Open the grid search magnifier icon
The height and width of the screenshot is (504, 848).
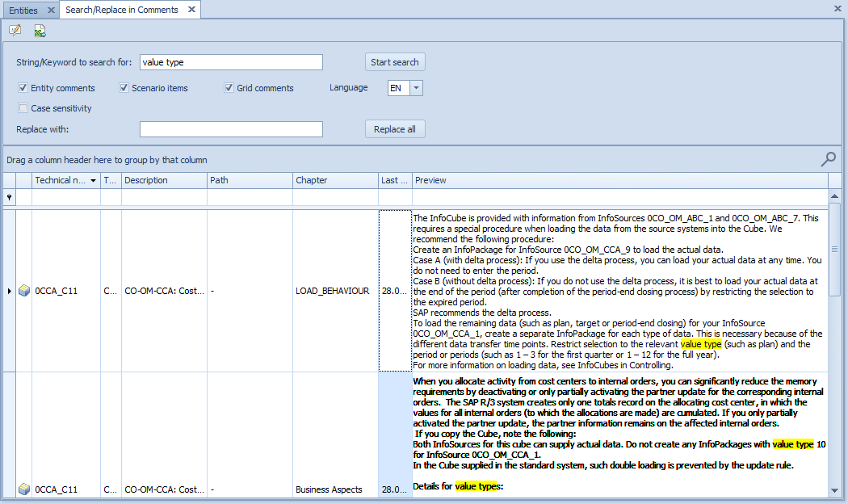coord(828,160)
